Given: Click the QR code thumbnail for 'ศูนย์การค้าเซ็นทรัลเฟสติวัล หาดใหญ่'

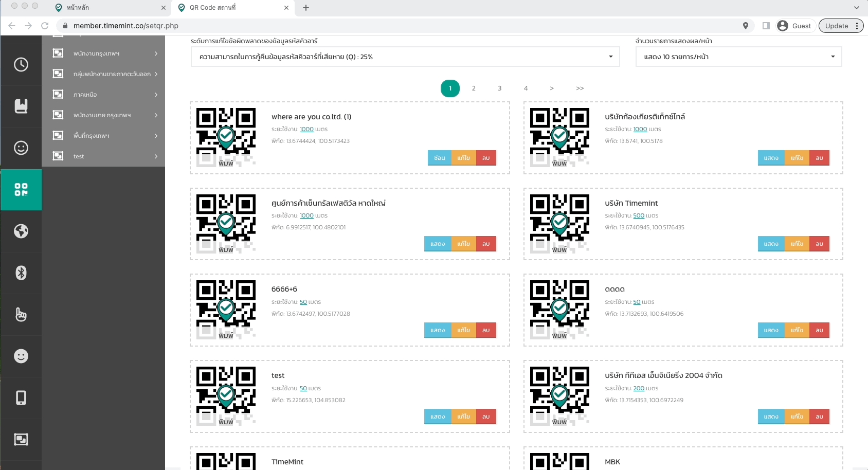Looking at the screenshot, I should coord(226,224).
